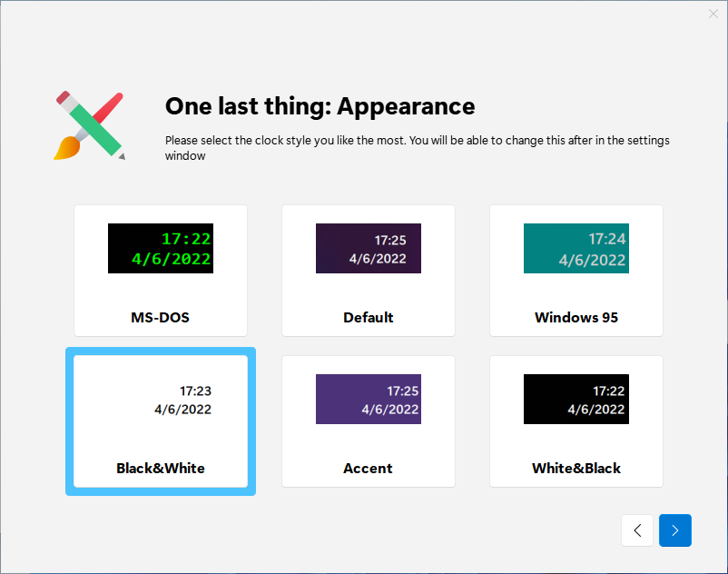Click the dark purple Default preview
This screenshot has width=728, height=574.
[369, 249]
